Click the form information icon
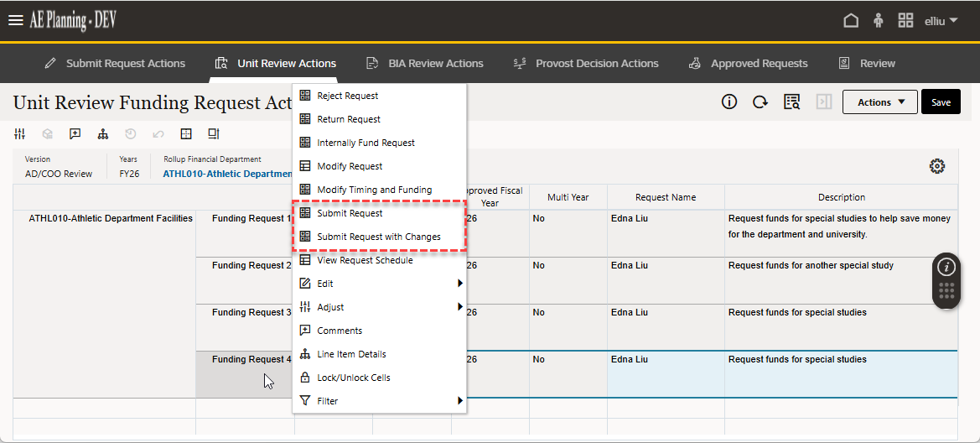The height and width of the screenshot is (443, 980). click(729, 102)
